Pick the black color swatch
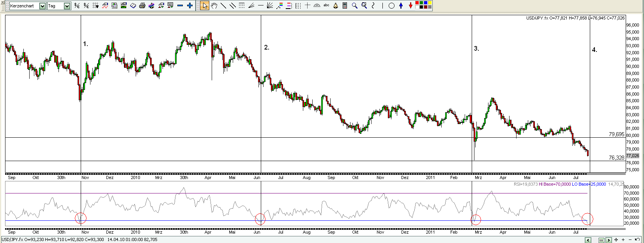 (x=421, y=7)
